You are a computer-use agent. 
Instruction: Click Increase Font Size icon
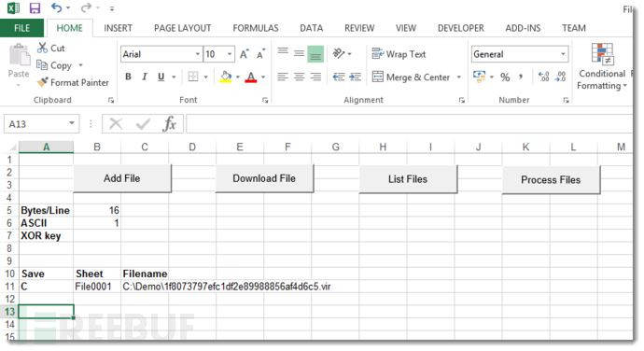pyautogui.click(x=245, y=54)
